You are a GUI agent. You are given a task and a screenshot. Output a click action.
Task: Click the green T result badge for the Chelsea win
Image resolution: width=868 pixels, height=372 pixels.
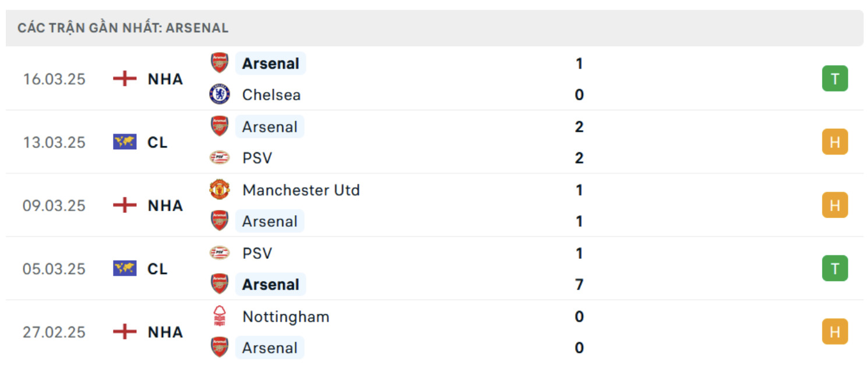(x=835, y=79)
